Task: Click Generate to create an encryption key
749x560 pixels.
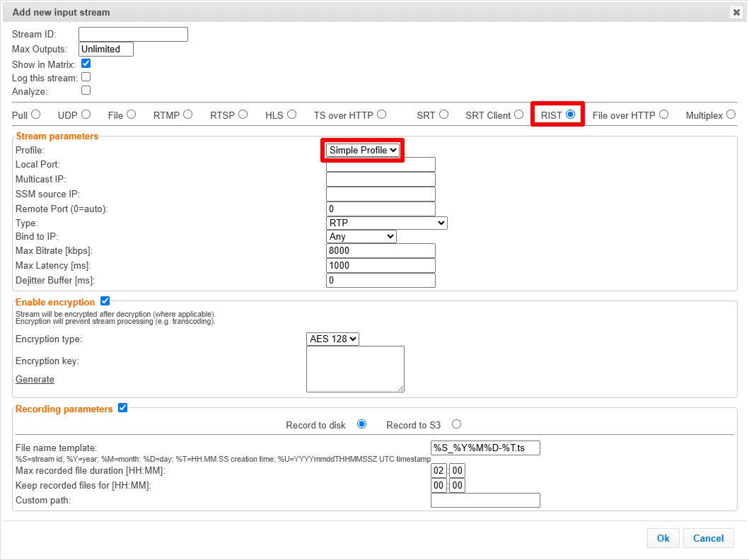Action: click(35, 379)
